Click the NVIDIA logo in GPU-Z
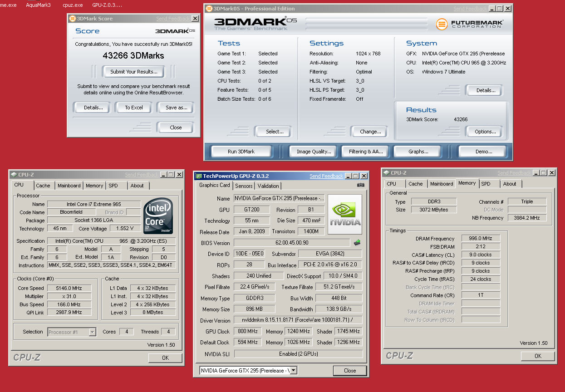This screenshot has height=392, width=565. pyautogui.click(x=345, y=214)
